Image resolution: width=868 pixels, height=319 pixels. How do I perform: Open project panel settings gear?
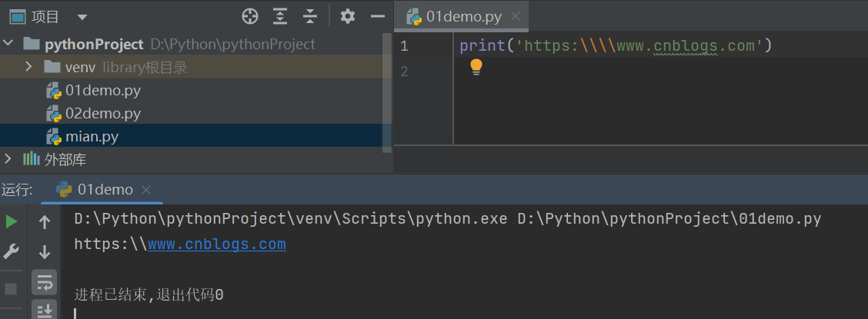click(x=348, y=16)
